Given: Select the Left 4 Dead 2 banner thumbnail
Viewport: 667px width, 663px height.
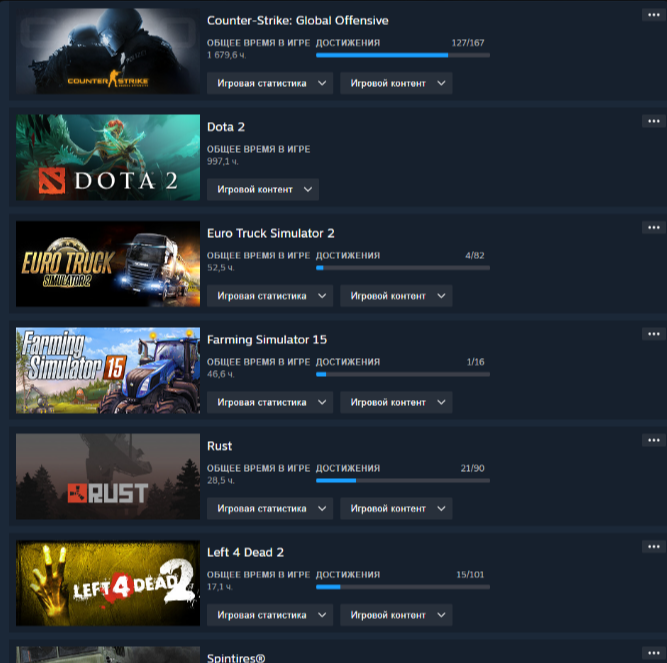Looking at the screenshot, I should (108, 583).
